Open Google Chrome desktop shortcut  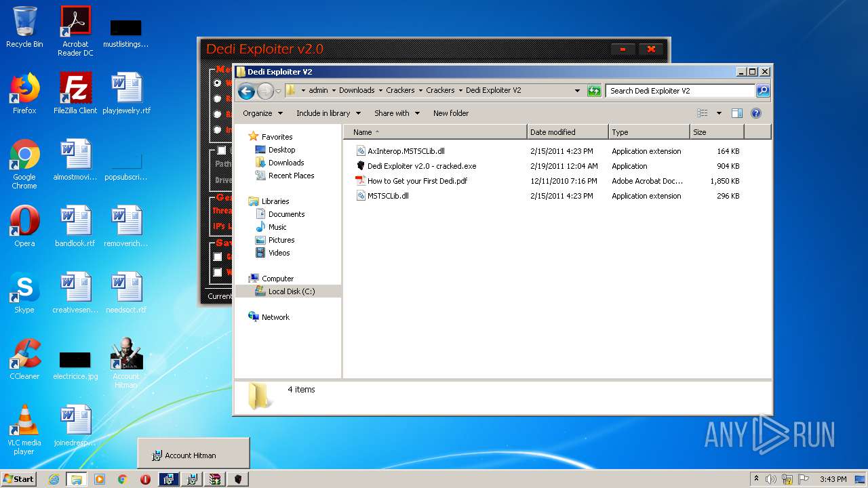tap(24, 164)
